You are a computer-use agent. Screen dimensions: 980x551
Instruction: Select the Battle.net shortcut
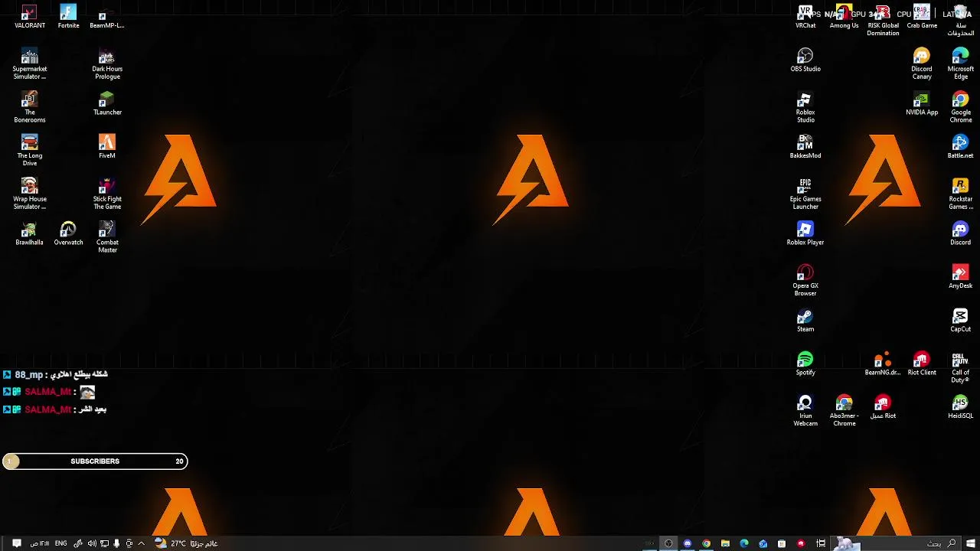pyautogui.click(x=961, y=147)
